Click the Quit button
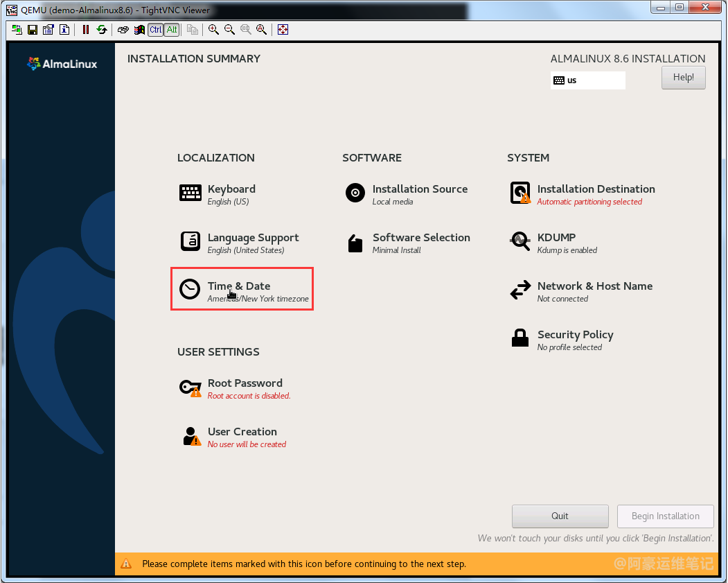The width and height of the screenshot is (728, 583). pos(560,516)
